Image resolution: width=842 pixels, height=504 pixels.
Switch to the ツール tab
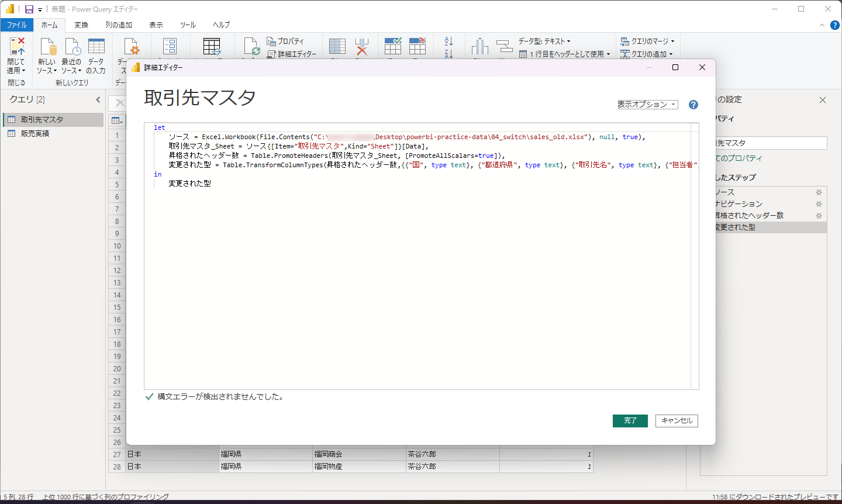click(188, 25)
